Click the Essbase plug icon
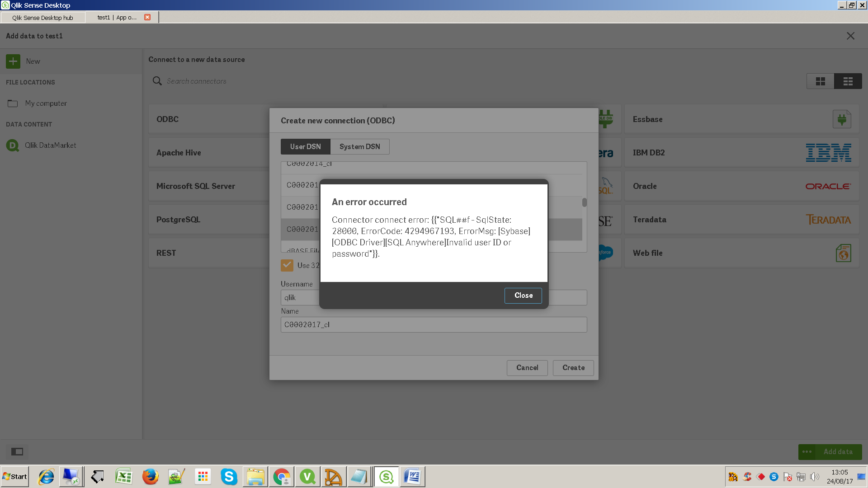Screen dimensions: 868x488 842,119
